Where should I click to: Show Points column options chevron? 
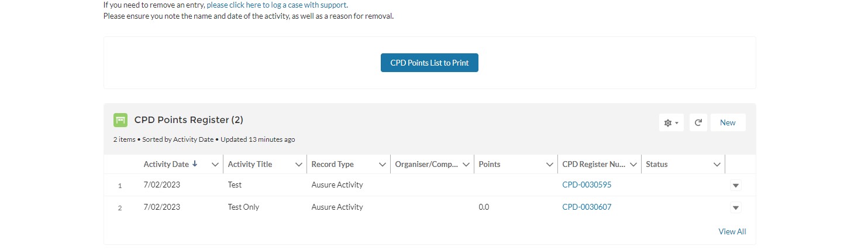[550, 165]
